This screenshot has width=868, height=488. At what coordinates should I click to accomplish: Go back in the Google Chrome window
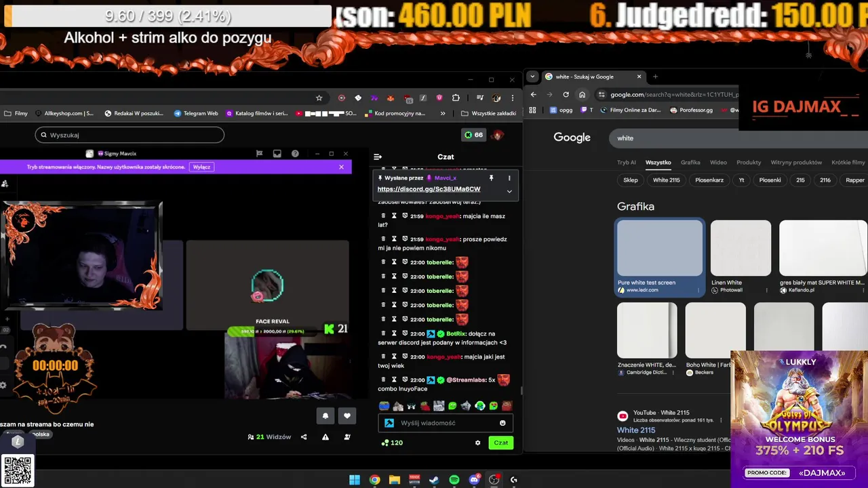533,95
